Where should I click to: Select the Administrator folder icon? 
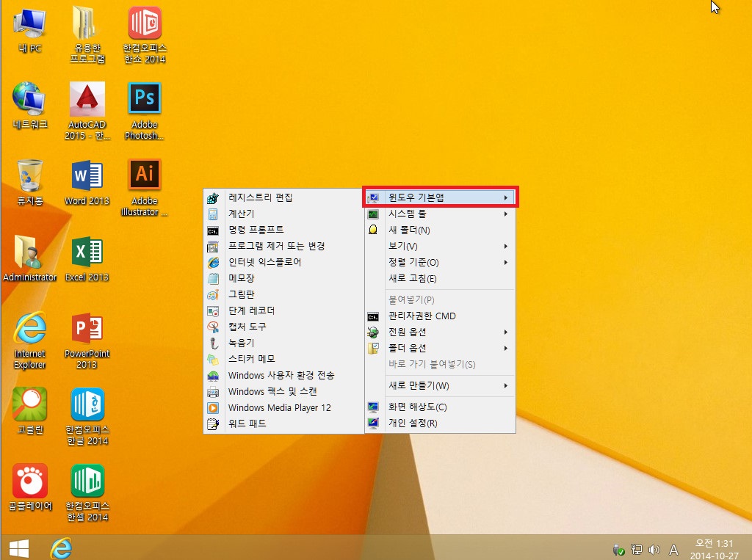coord(29,258)
